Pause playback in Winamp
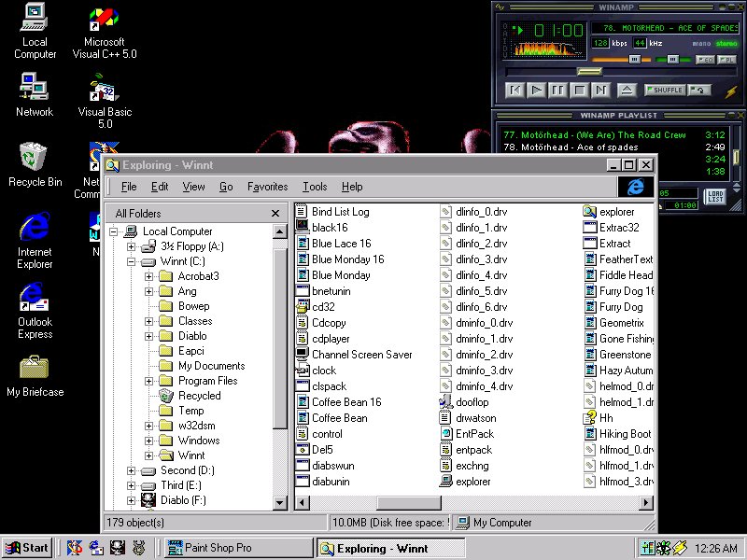The image size is (747, 560). click(x=557, y=90)
